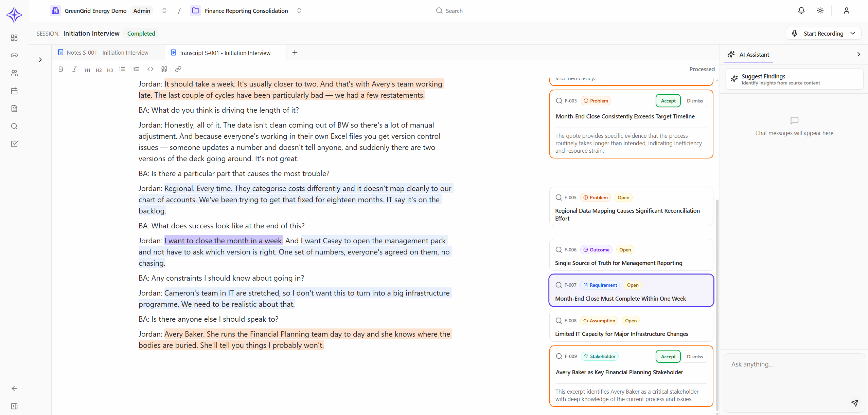Insert a code block
Screen dimensions: 868x415
(150, 69)
